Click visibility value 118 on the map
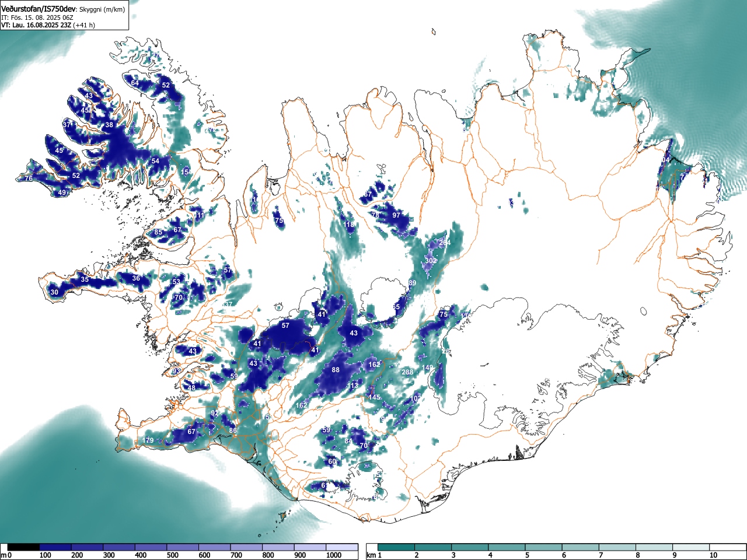Viewport: 747px width, 560px height. click(x=349, y=225)
